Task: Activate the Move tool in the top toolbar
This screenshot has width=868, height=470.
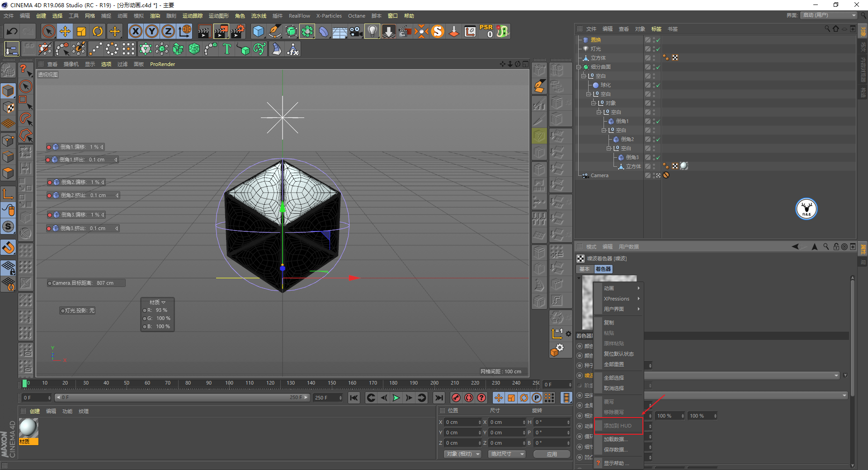Action: [65, 31]
